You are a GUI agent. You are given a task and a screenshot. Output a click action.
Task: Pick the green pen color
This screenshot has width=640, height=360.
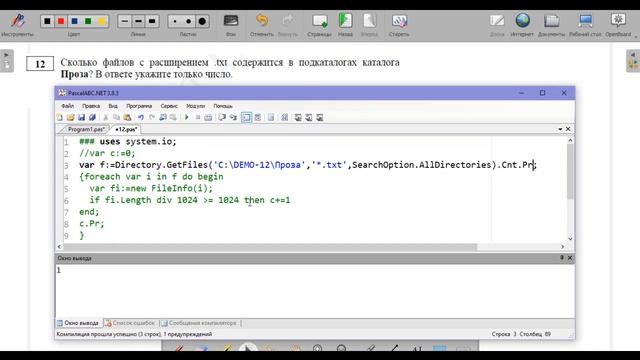88,21
